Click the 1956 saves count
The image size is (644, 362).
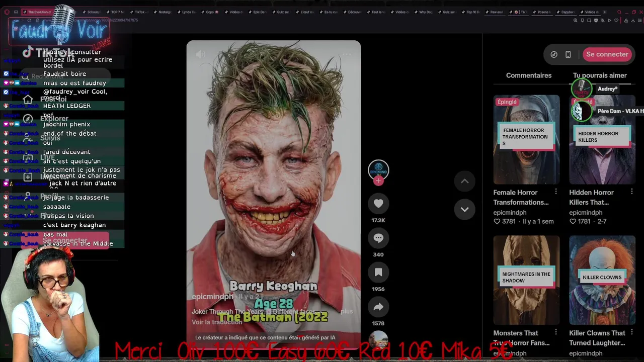(378, 289)
